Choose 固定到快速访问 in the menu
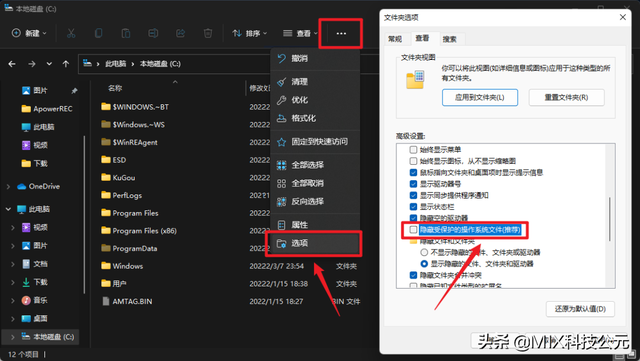This screenshot has width=640, height=361. click(x=315, y=142)
